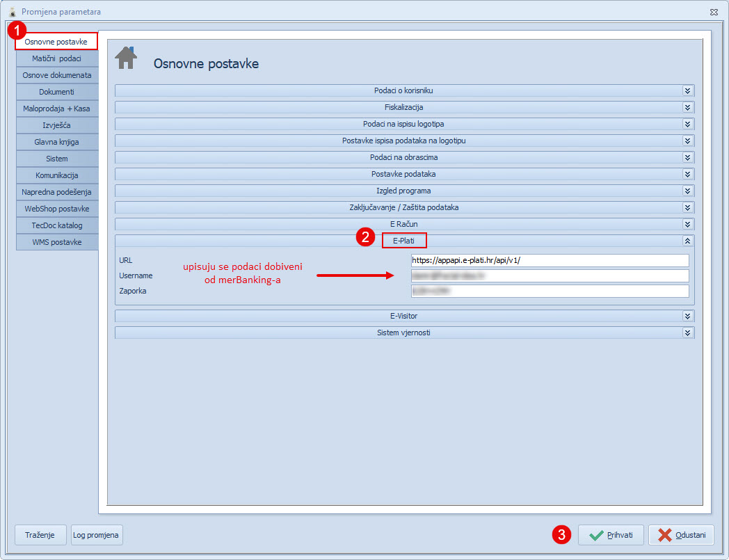729x560 pixels.
Task: Expand the Izgled programa section
Action: coord(687,191)
